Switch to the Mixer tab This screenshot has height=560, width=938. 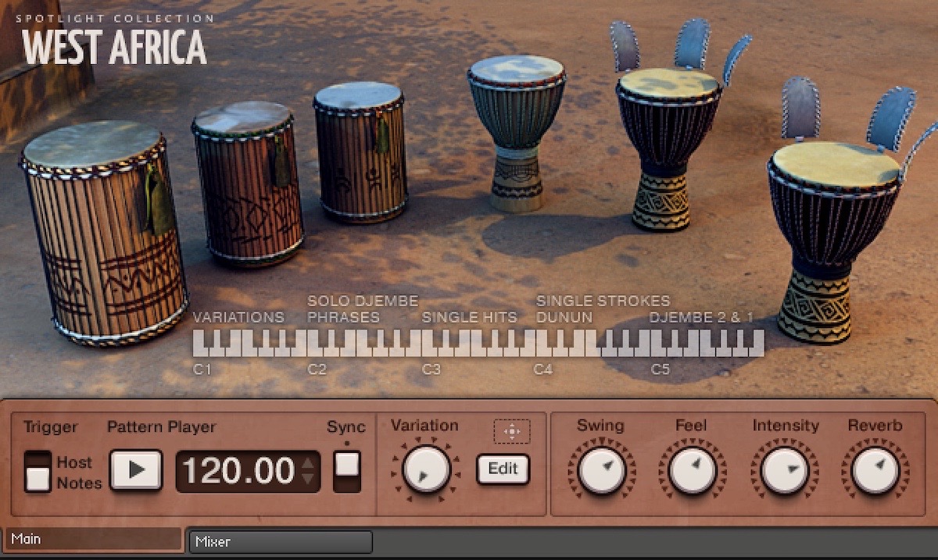(281, 541)
